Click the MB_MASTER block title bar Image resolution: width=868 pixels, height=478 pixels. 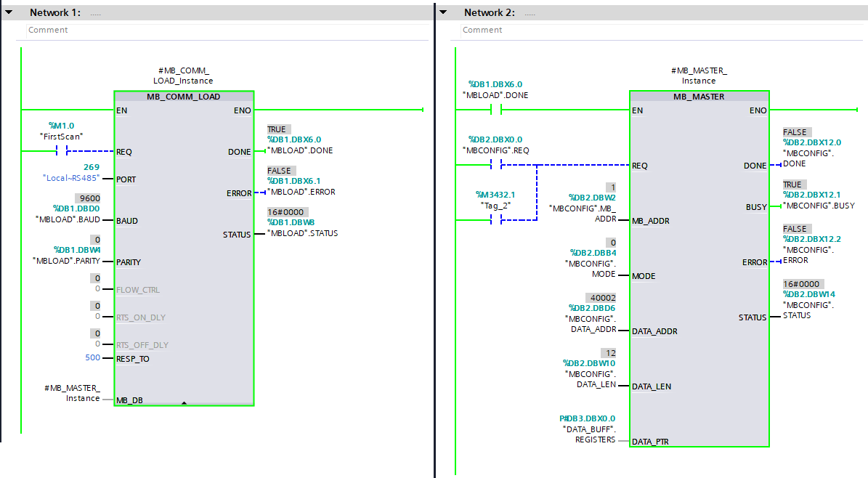click(698, 97)
